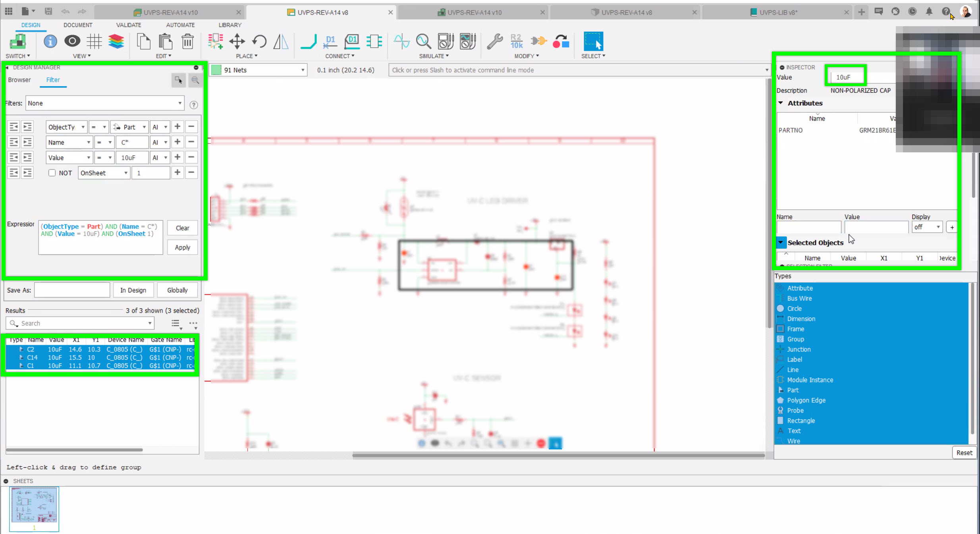Click the trash Delete icon in toolbar
The width and height of the screenshot is (980, 534).
[x=187, y=41]
